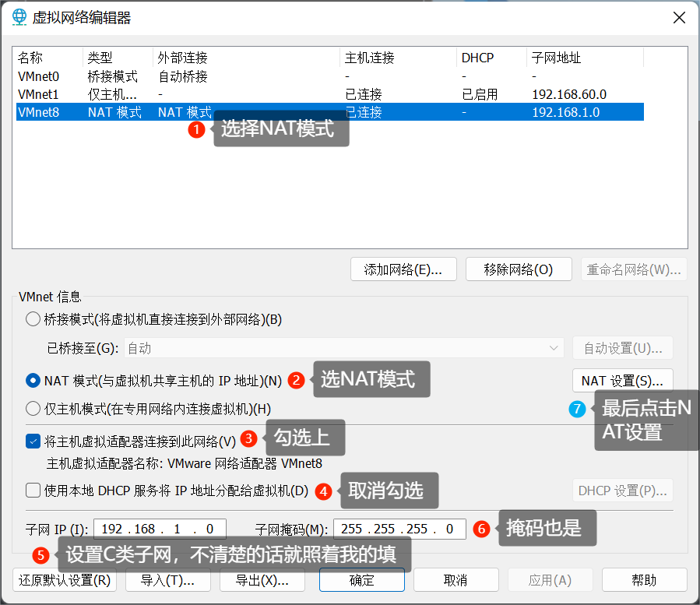This screenshot has height=605, width=700.
Task: Click the 添加网络(E)... button
Action: (403, 269)
